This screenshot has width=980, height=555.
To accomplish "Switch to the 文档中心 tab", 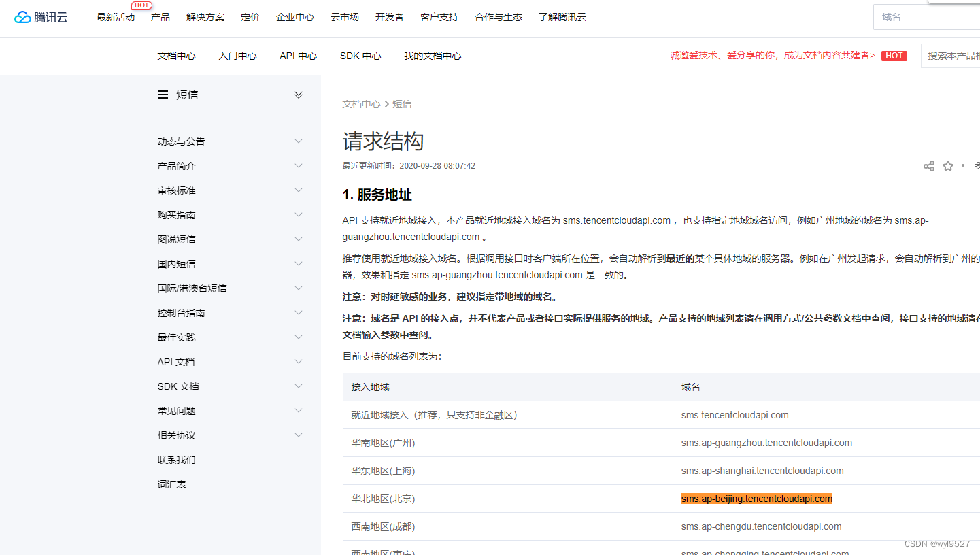I will coord(176,56).
